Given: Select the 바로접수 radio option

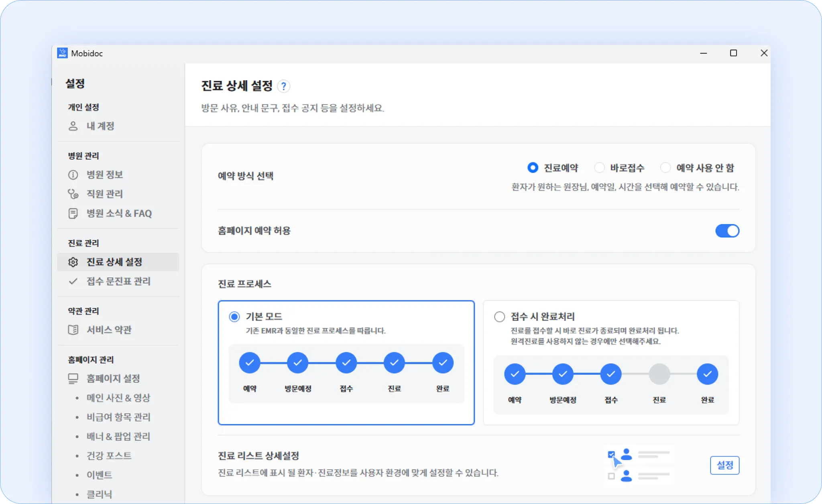Looking at the screenshot, I should click(x=600, y=168).
